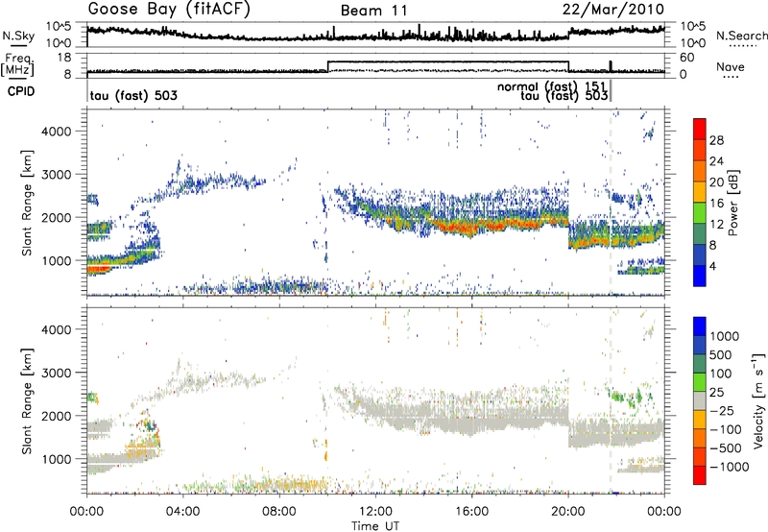Click the 'normal (fast) 151' label
Screen dimensions: 768x532
click(552, 87)
